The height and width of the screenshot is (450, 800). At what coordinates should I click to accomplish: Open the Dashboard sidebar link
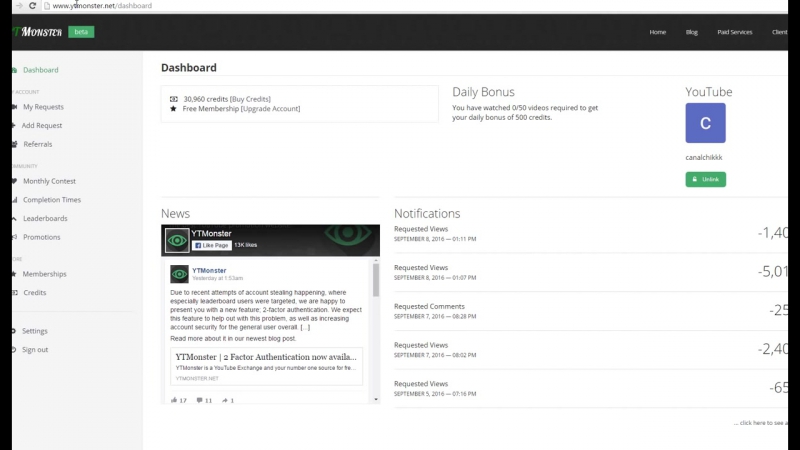click(40, 70)
